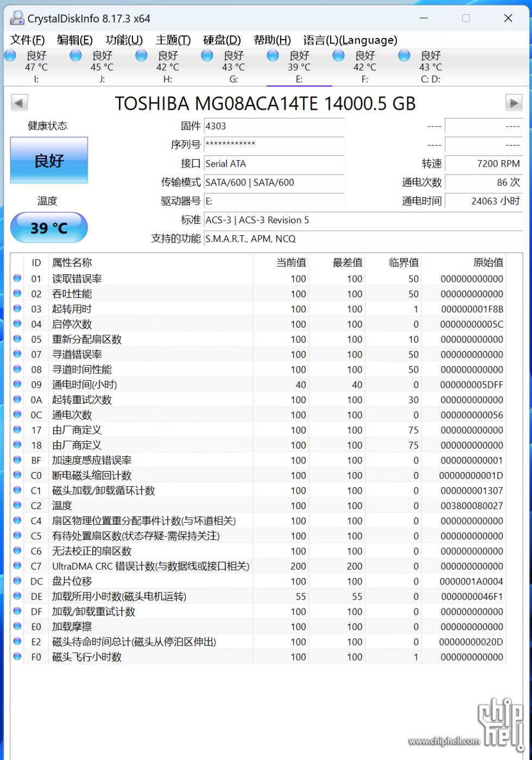Click the rotation rate field 7200 RPM

pyautogui.click(x=484, y=164)
